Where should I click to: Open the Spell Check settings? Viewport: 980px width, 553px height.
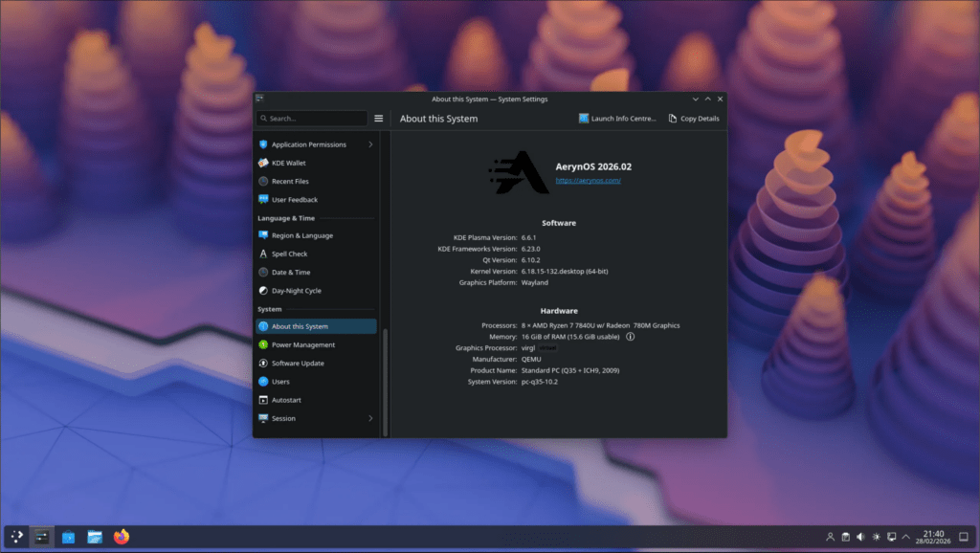click(287, 254)
